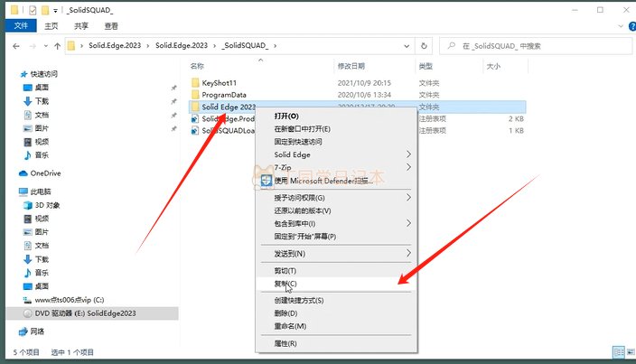Screen dimensions: 636x364
Task: Choose 在新窗口中打开(E) from context menu
Action: point(302,129)
